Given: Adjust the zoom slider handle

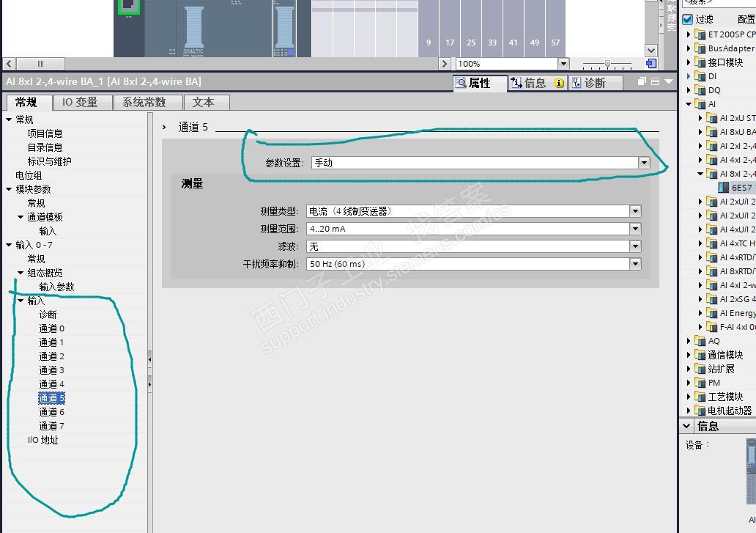Looking at the screenshot, I should (607, 64).
